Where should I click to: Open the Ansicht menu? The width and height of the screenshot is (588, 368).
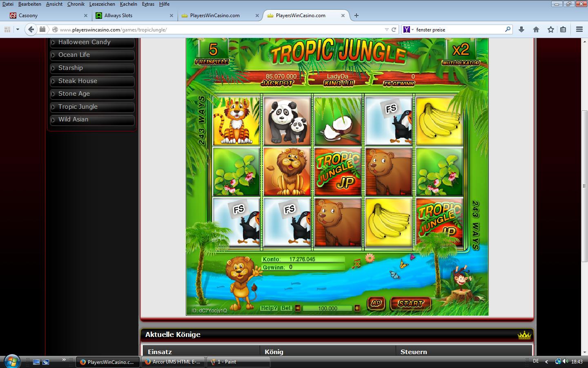pos(54,4)
